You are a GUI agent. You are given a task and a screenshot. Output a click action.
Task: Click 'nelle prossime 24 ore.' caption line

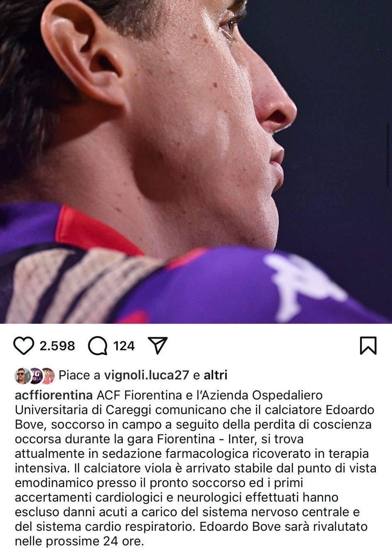tap(79, 541)
